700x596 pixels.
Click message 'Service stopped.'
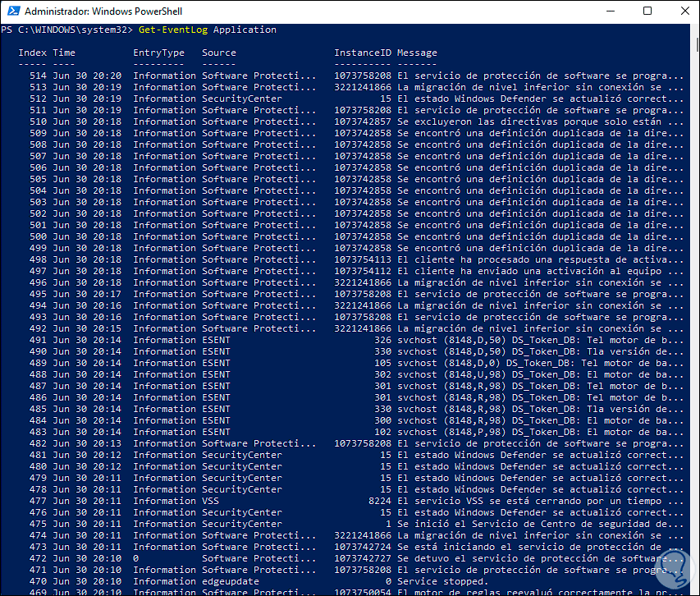[443, 582]
